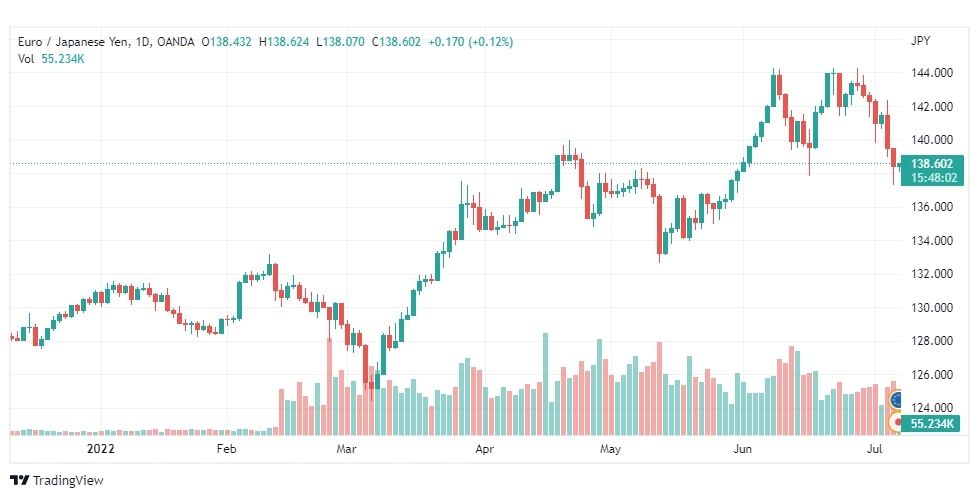
Task: Click the Apr label on time axis
Action: 484,449
